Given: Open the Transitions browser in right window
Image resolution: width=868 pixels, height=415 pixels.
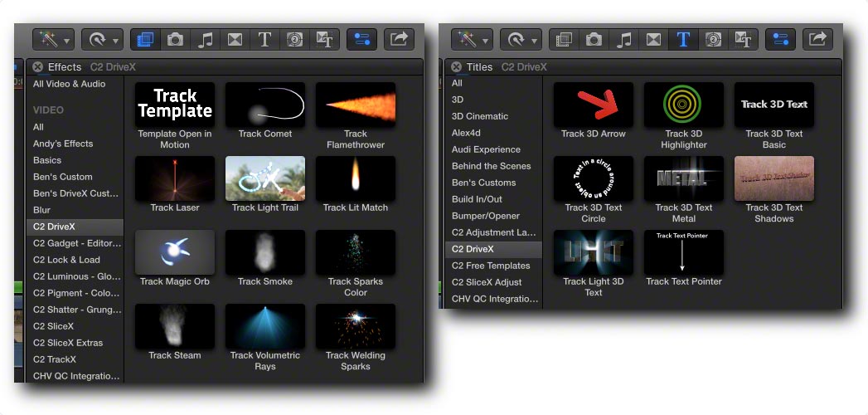Looking at the screenshot, I should 654,39.
